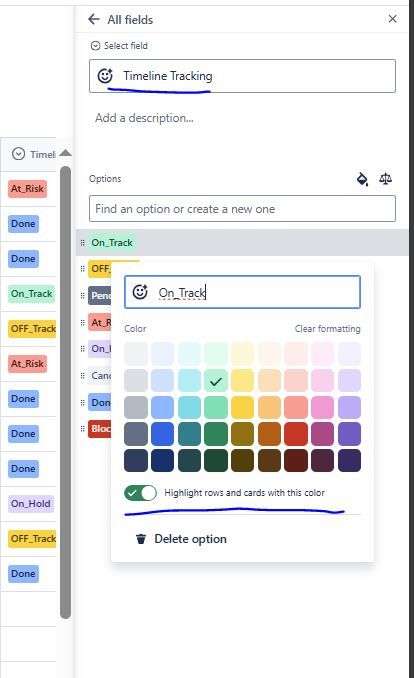The width and height of the screenshot is (414, 678).
Task: Click column header dropdown circle icon
Action: point(18,154)
